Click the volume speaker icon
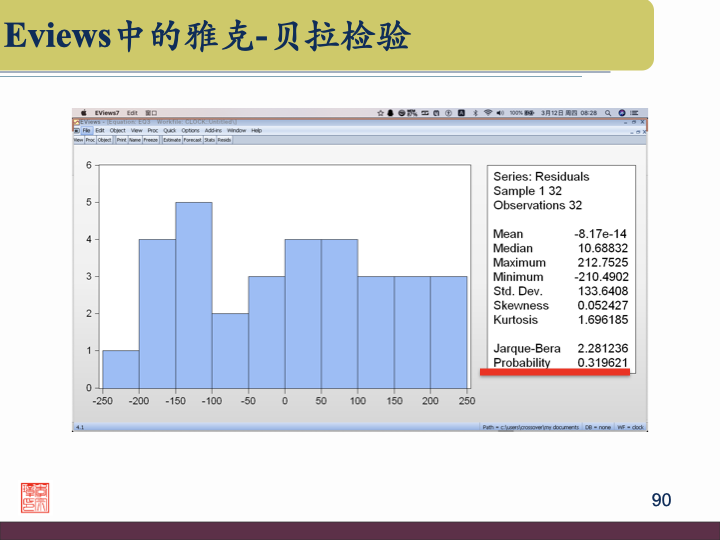This screenshot has width=720, height=540. (500, 113)
